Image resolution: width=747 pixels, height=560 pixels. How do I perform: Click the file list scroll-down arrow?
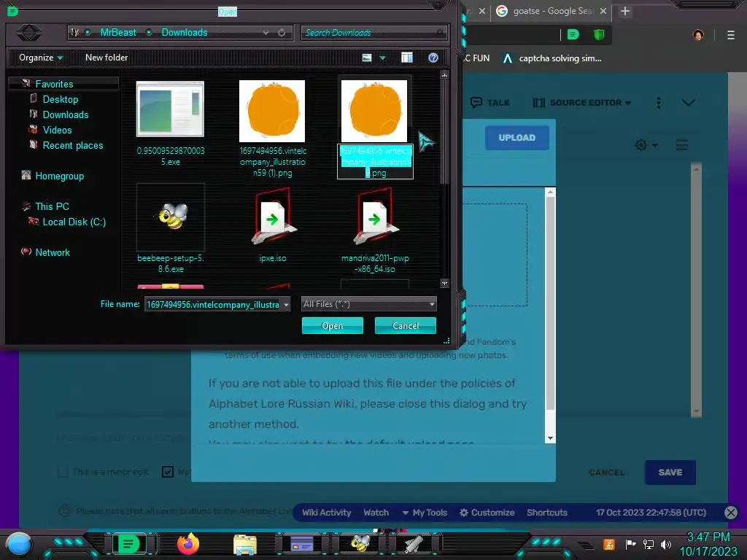[x=444, y=284]
